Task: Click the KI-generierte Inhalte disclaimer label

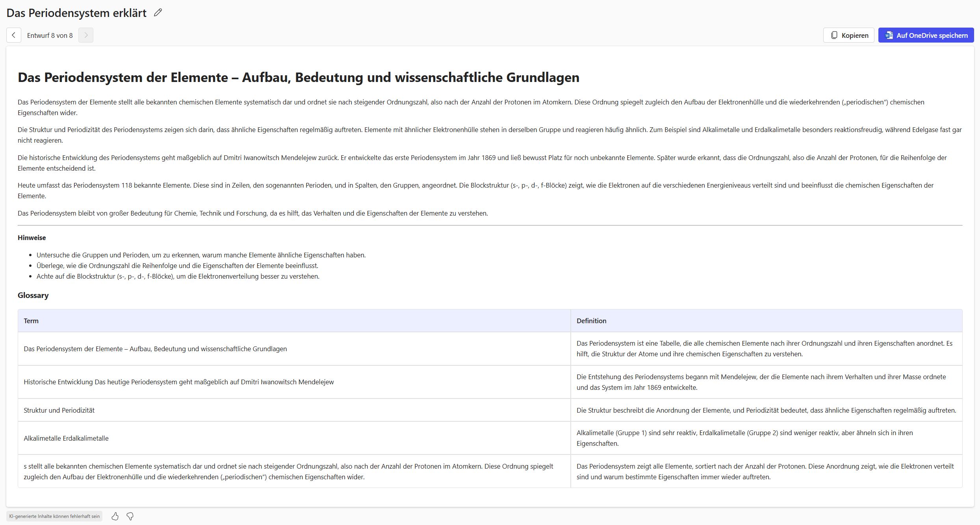Action: [54, 516]
